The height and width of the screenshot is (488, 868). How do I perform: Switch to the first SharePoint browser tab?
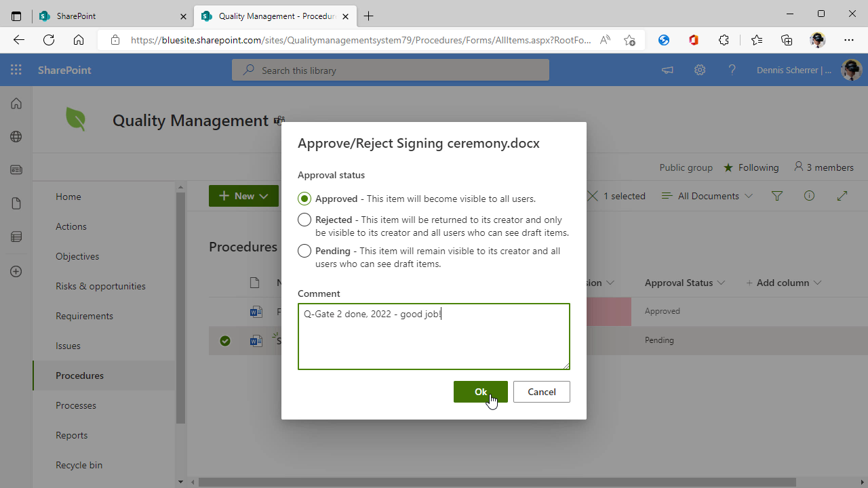[x=113, y=16]
